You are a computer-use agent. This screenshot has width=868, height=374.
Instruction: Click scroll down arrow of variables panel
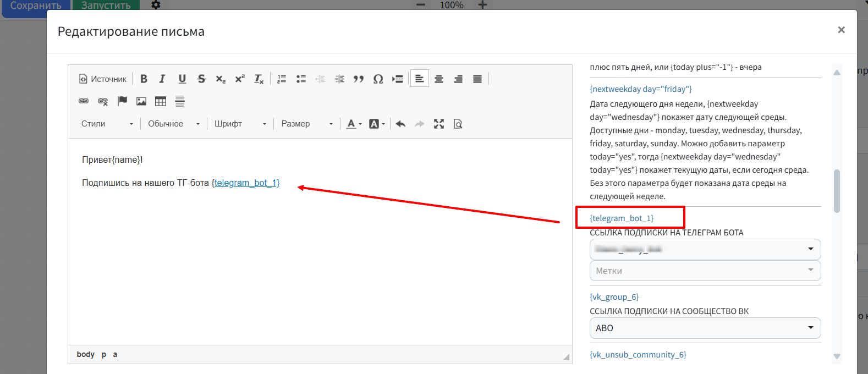[x=837, y=356]
